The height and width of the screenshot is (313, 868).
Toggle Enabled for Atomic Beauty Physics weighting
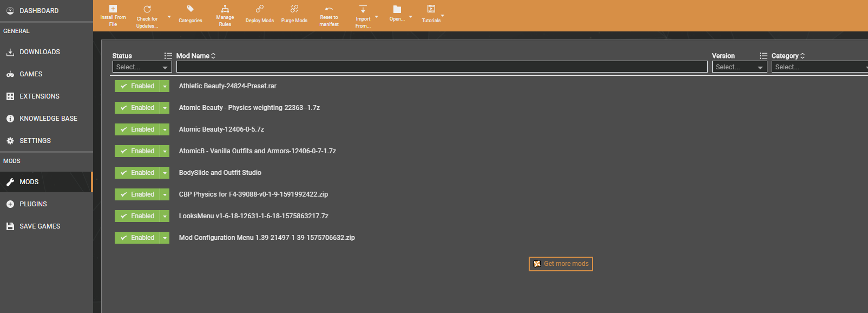click(x=137, y=108)
